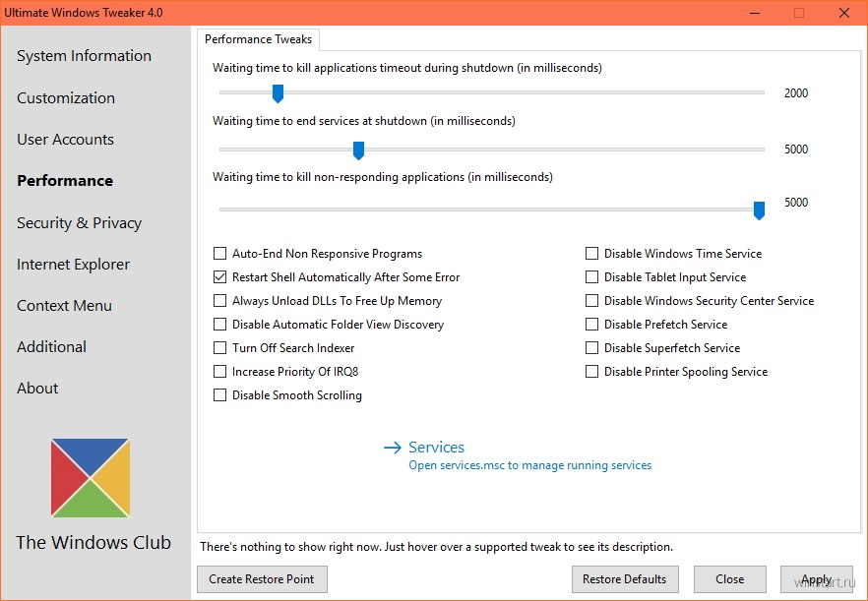Click kill non-responding applications slider thumb
This screenshot has width=868, height=601.
[759, 210]
